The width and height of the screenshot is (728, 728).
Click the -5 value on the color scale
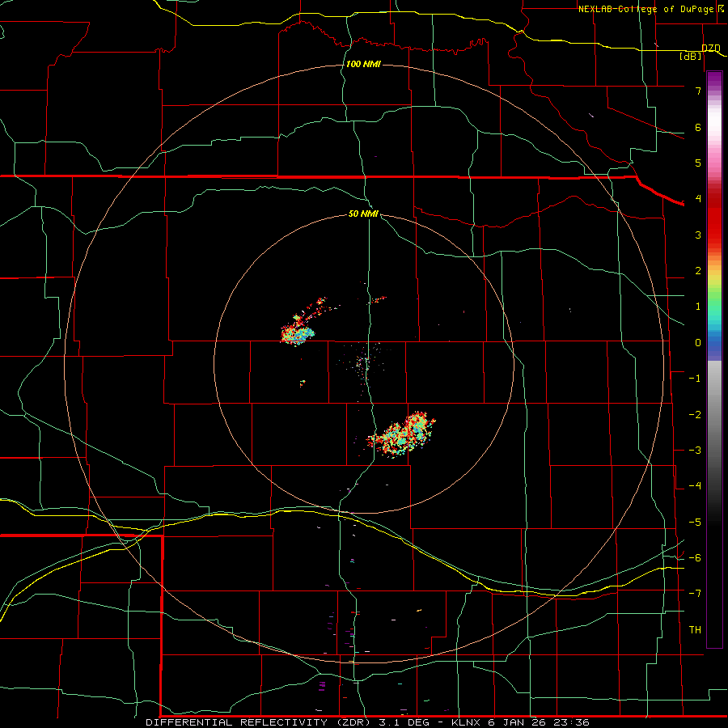(x=695, y=523)
